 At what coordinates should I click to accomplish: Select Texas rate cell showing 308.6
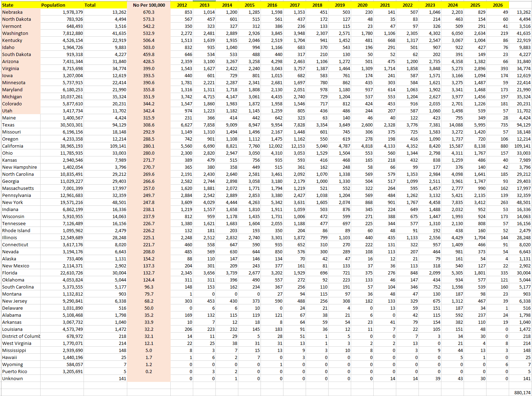[x=149, y=125]
